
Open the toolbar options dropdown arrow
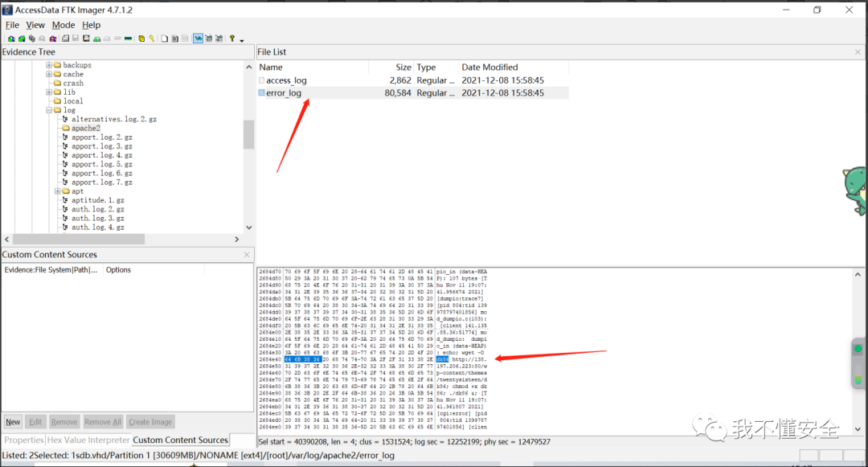tap(241, 40)
